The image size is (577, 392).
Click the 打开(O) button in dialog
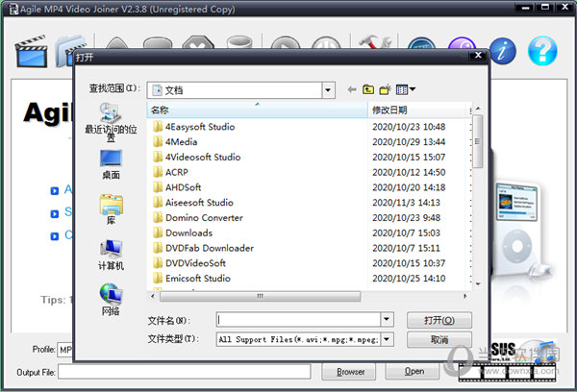pos(439,320)
